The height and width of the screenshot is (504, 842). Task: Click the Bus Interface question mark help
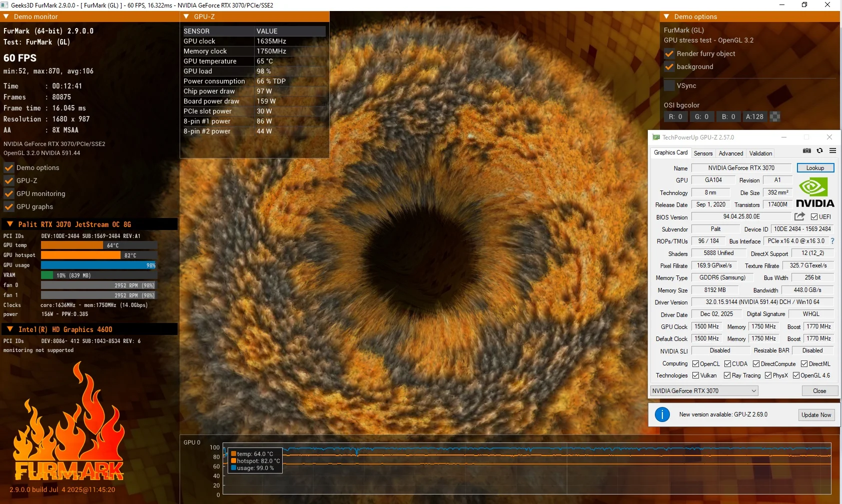click(x=832, y=241)
